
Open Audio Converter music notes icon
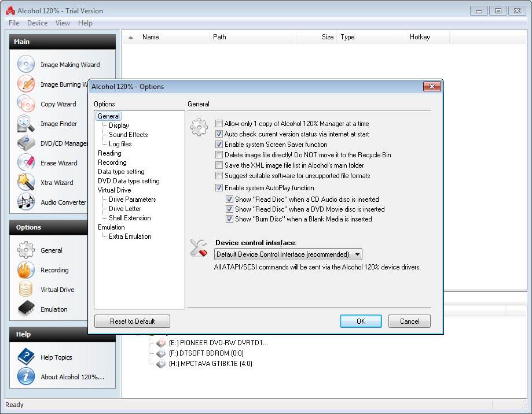pyautogui.click(x=26, y=202)
